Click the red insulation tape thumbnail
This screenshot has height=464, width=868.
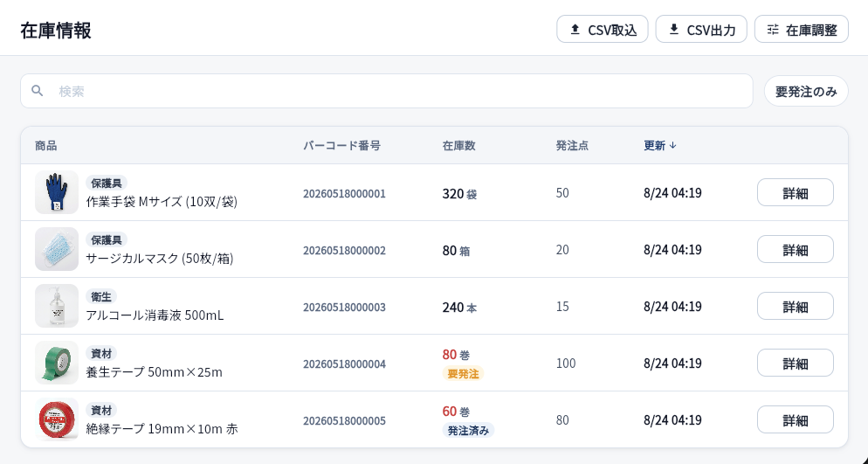click(57, 419)
